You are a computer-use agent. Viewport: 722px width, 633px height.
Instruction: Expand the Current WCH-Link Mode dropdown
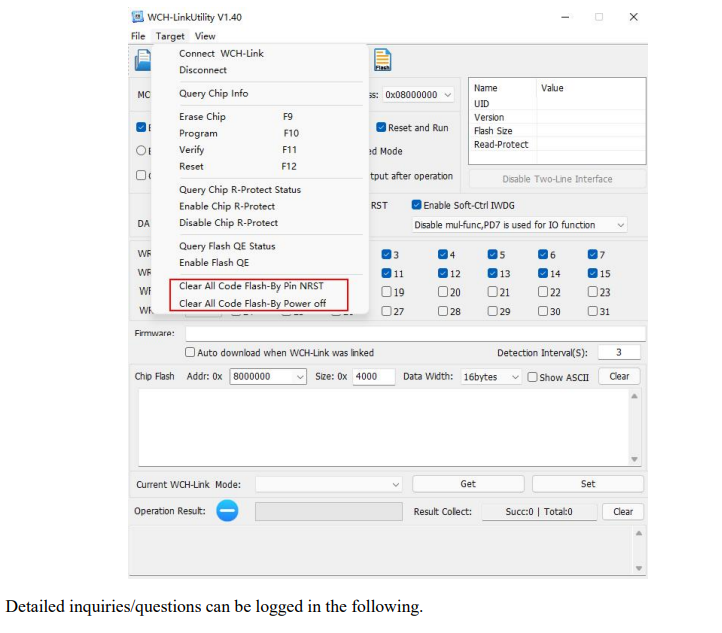(x=329, y=484)
